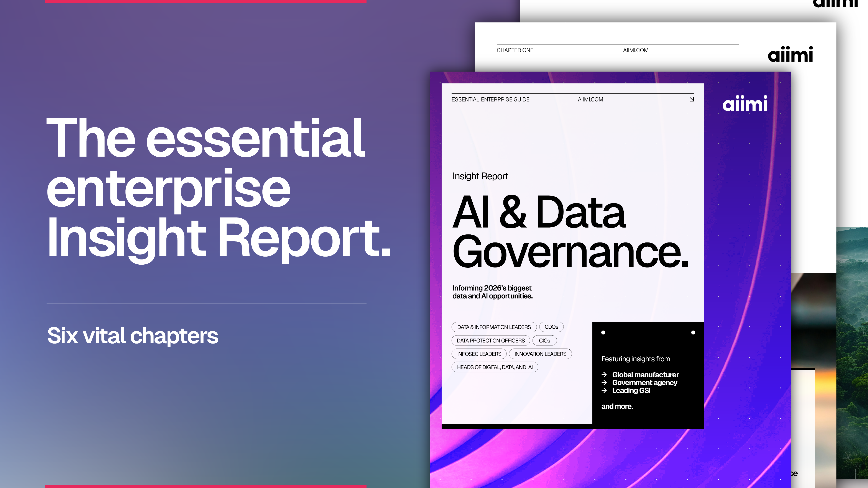Click the white aiimi logo on report cover
The height and width of the screenshot is (488, 868).
tap(745, 104)
